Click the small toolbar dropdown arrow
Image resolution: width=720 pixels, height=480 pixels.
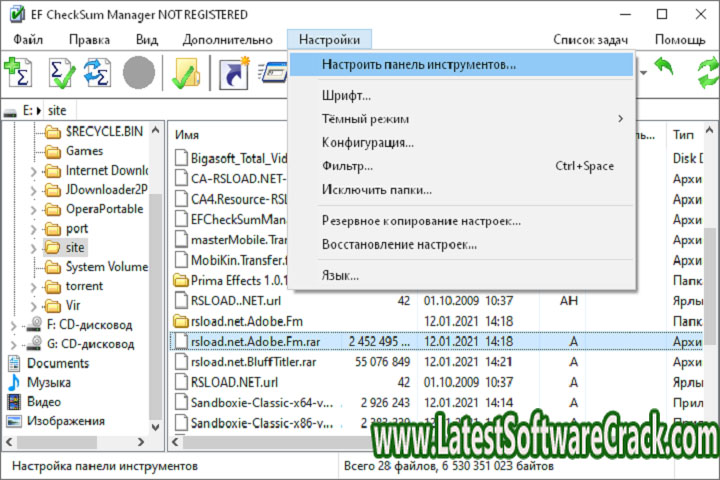[644, 73]
